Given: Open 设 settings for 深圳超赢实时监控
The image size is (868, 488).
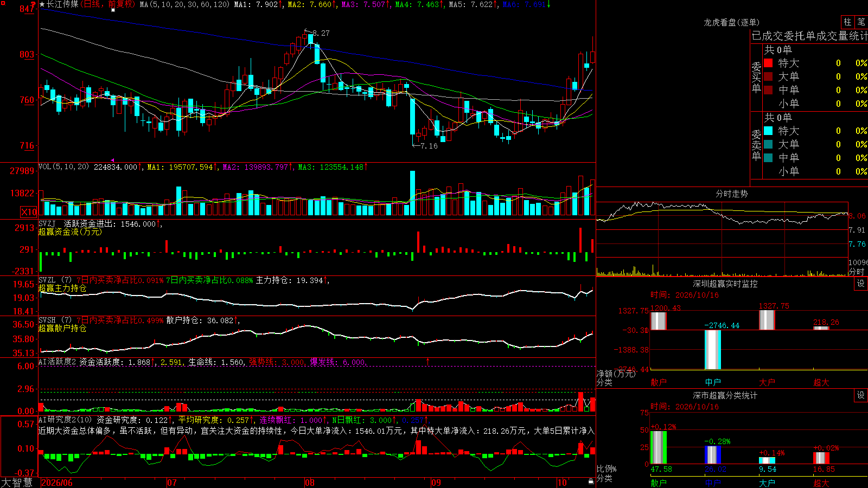Looking at the screenshot, I should point(861,284).
